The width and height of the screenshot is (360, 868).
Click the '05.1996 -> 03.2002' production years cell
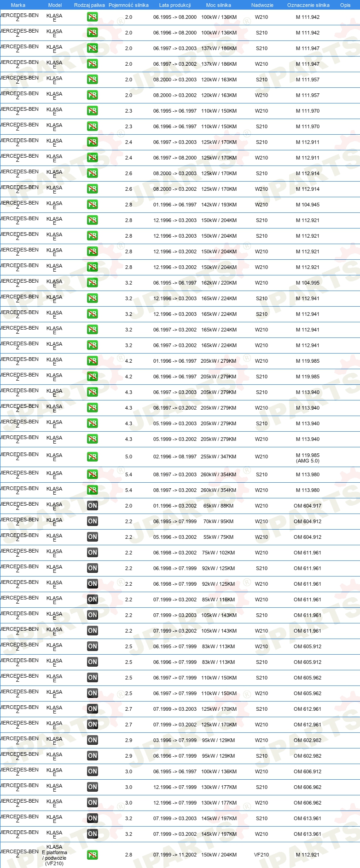tap(175, 537)
